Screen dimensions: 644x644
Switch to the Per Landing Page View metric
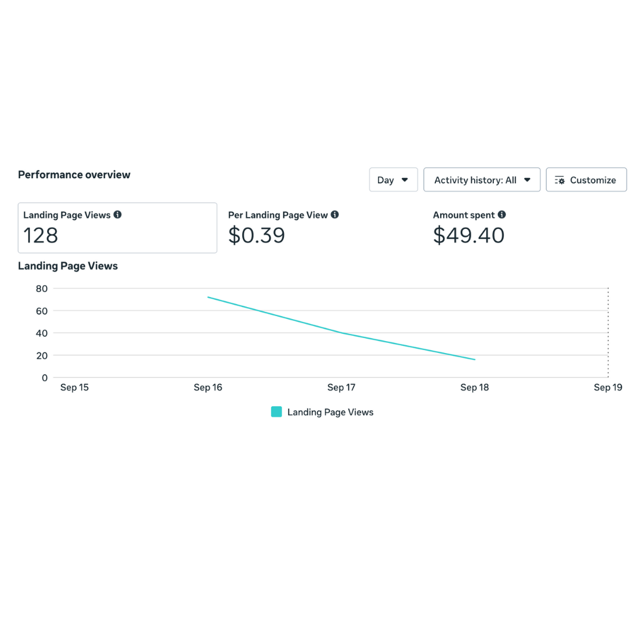[284, 228]
